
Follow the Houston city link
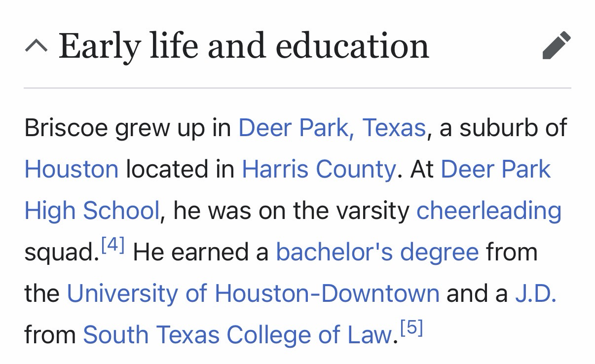(72, 170)
